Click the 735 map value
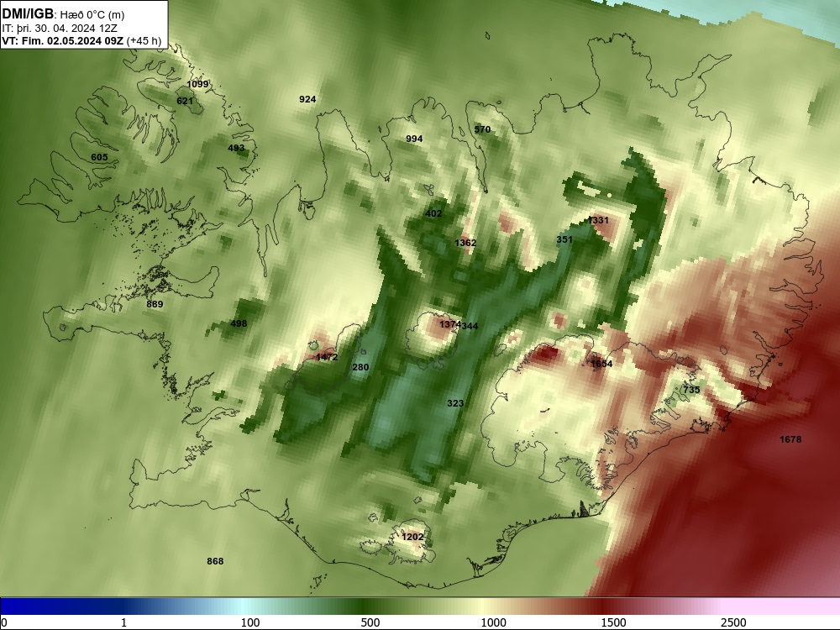This screenshot has width=840, height=630. (691, 390)
